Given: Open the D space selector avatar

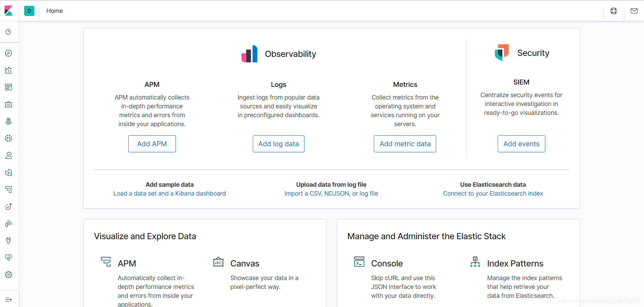Looking at the screenshot, I should (x=29, y=11).
